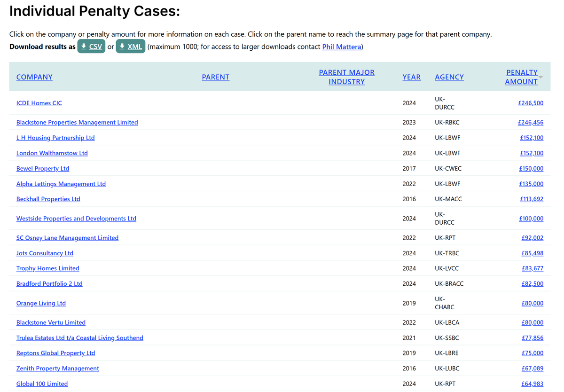Screen dimensions: 564x392
Task: Click London Walthamstow's £152,100 penalty
Action: point(532,153)
